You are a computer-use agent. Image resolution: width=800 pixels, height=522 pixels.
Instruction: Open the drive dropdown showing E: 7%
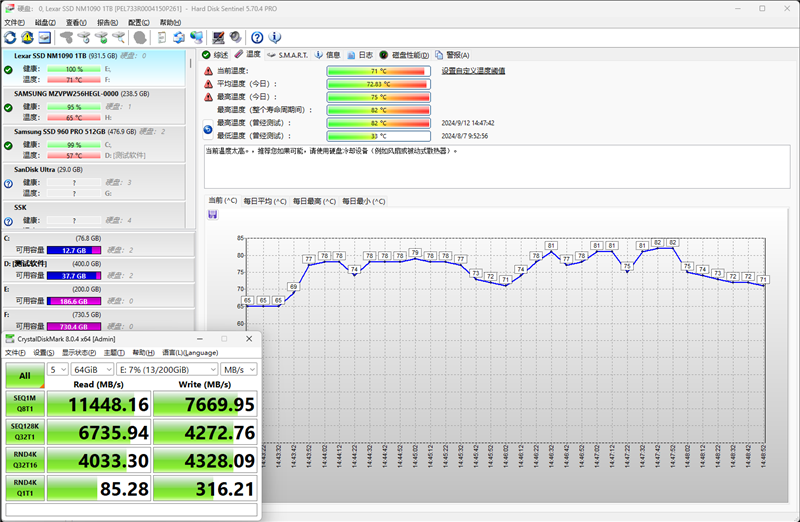[x=167, y=369]
